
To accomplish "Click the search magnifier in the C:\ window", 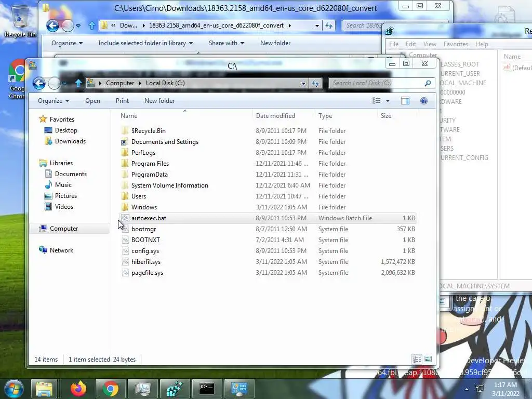I will click(x=428, y=83).
